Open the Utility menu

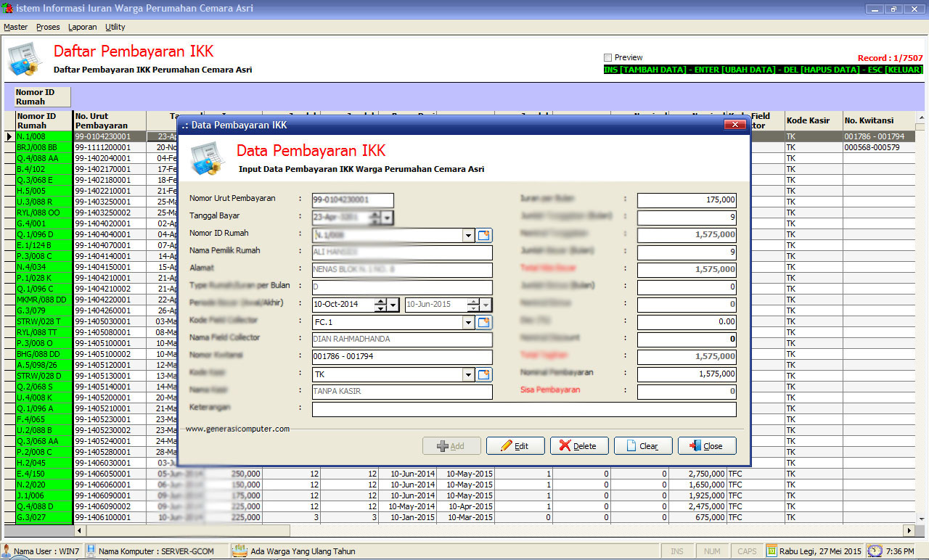(115, 27)
